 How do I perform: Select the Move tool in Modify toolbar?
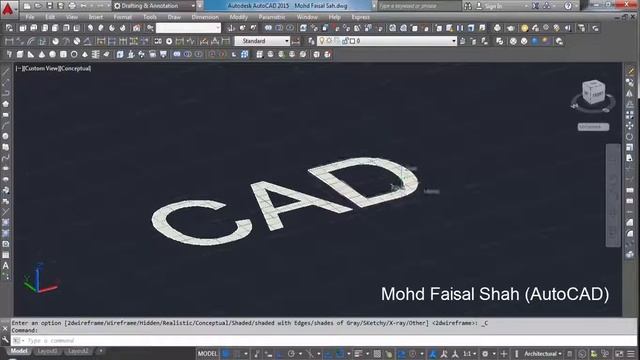pyautogui.click(x=629, y=126)
